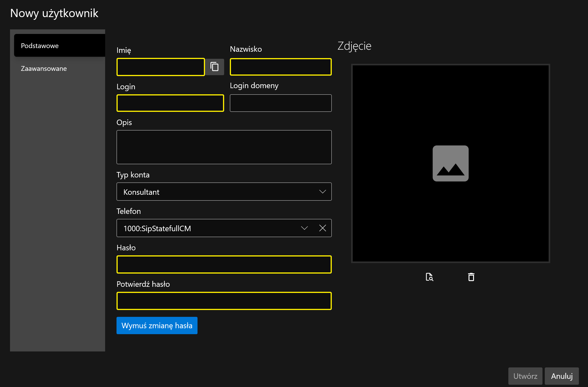588x387 pixels.
Task: Click the delete photo trash icon
Action: click(471, 277)
